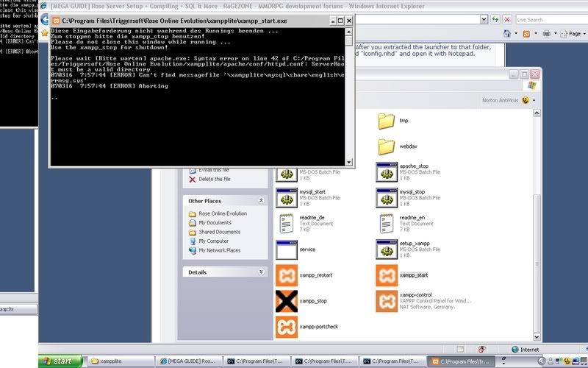Open Rose Online Evolution in Other Places
Viewport: 588px width, 368px height.
point(223,213)
